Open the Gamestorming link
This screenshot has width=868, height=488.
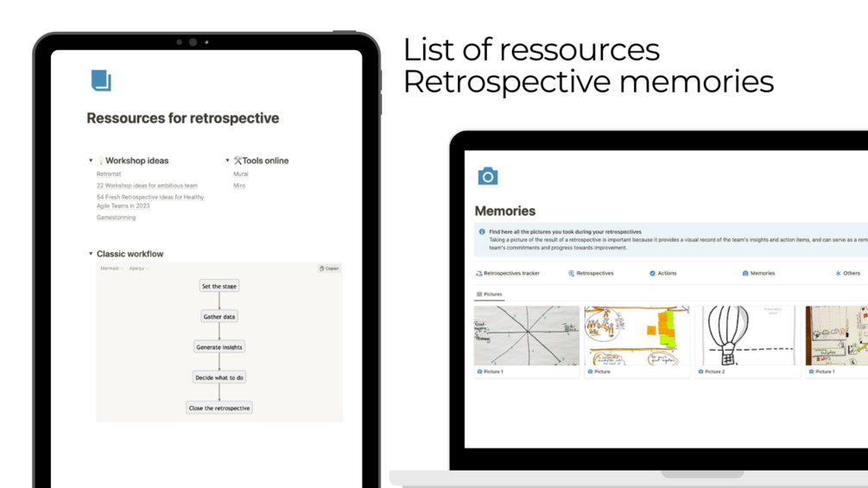[x=116, y=218]
